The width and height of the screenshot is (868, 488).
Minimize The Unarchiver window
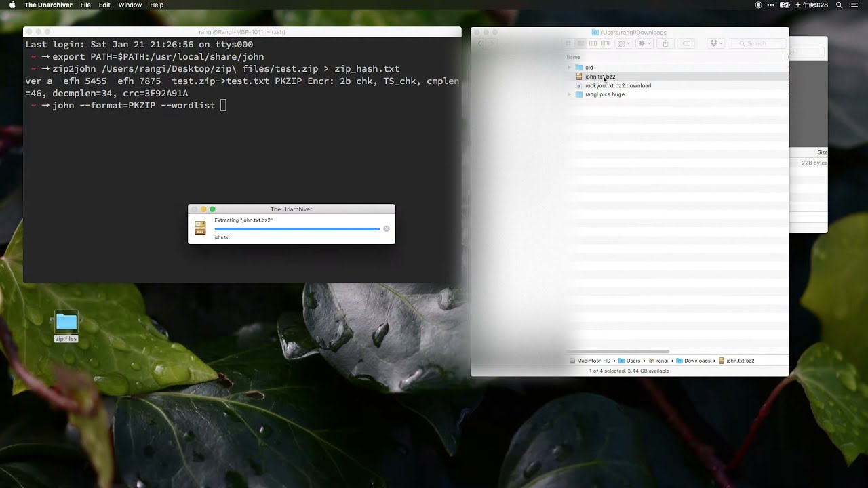[x=203, y=209]
